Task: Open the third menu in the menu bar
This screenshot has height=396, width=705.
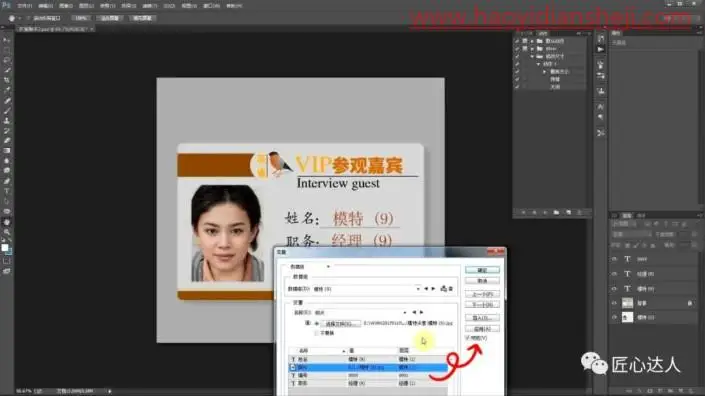Action: click(x=66, y=6)
